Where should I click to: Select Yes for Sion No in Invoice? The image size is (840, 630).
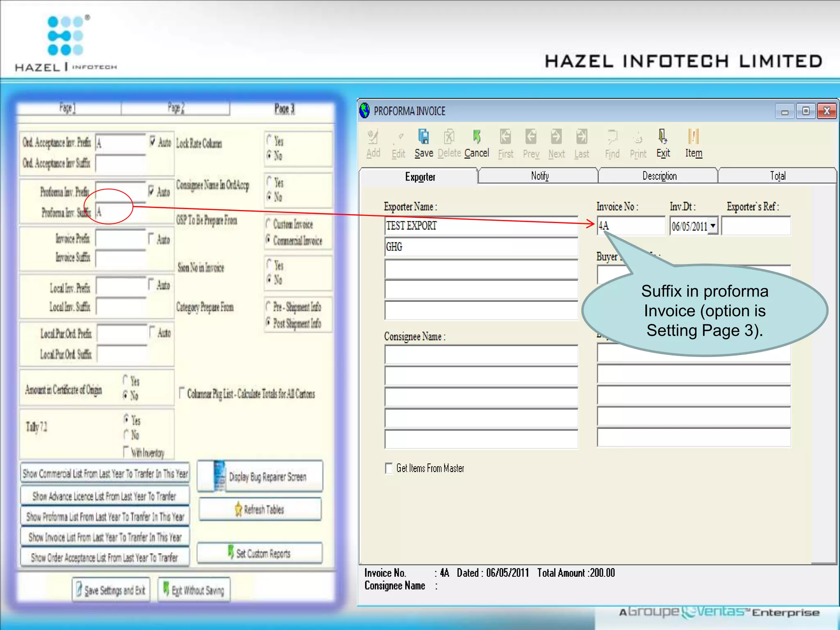point(269,264)
